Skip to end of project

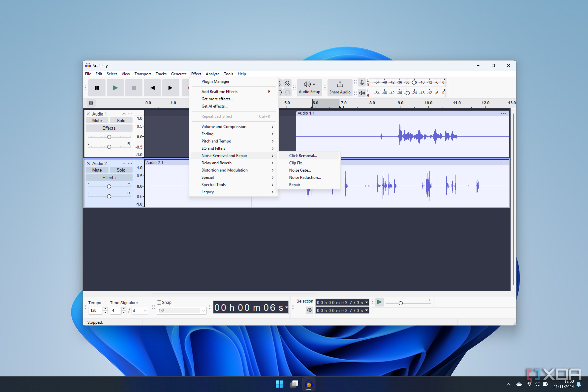[171, 88]
